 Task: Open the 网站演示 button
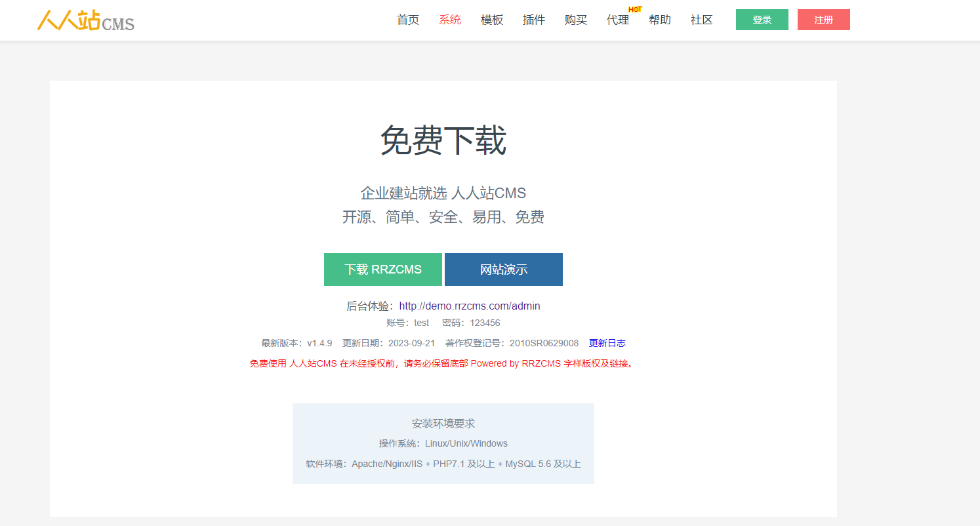pos(504,270)
